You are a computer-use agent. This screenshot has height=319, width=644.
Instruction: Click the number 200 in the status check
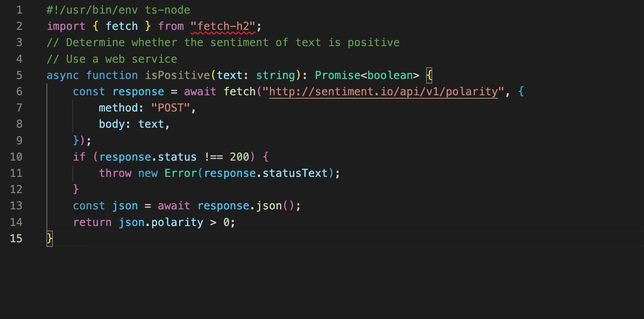point(239,157)
